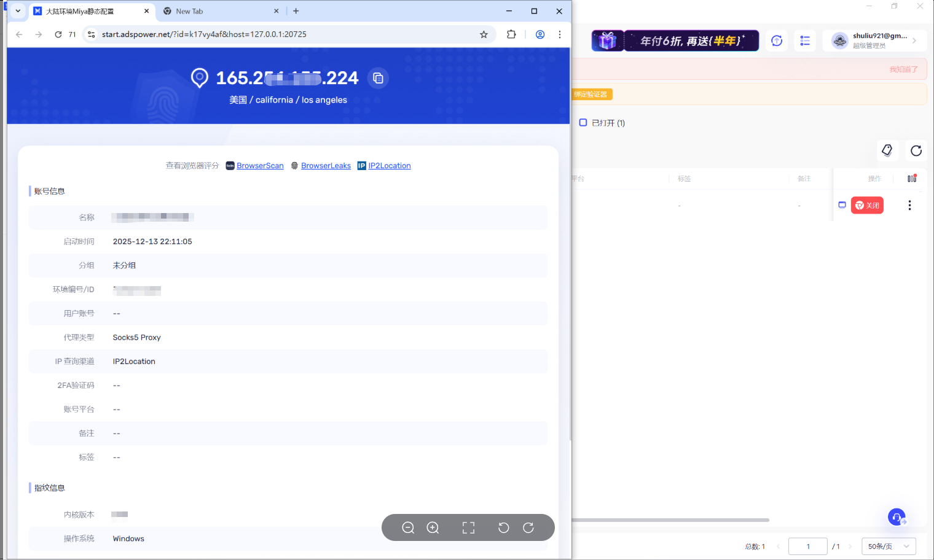Toggle fullscreen view icon in overlay toolbar

click(x=468, y=527)
